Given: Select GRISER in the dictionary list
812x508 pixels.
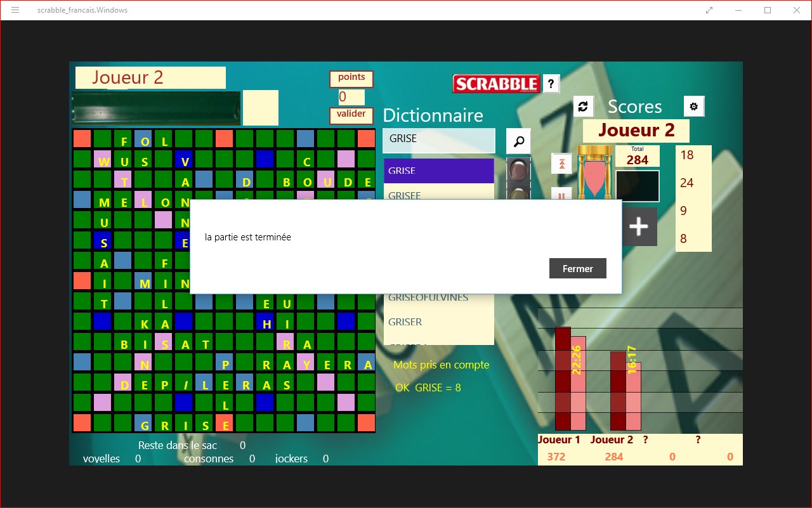Looking at the screenshot, I should 438,322.
